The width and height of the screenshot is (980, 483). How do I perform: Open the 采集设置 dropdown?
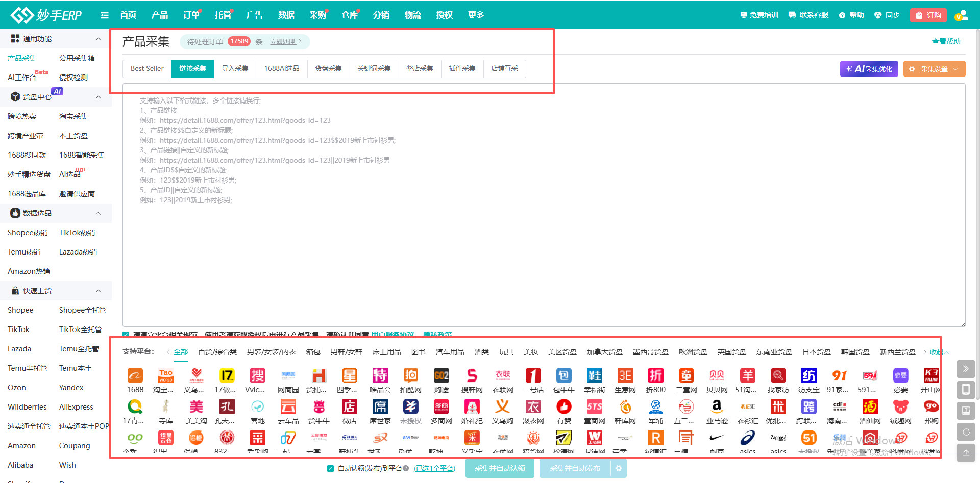(x=934, y=69)
